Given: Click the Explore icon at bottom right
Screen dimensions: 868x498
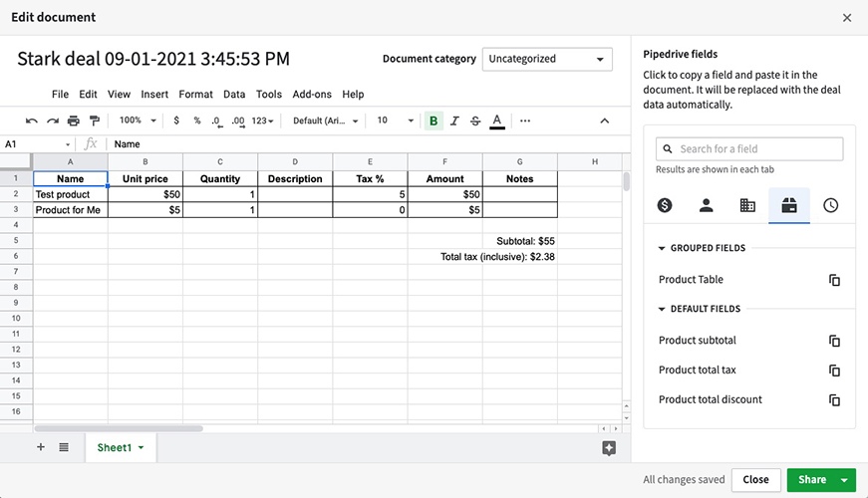Looking at the screenshot, I should point(608,448).
